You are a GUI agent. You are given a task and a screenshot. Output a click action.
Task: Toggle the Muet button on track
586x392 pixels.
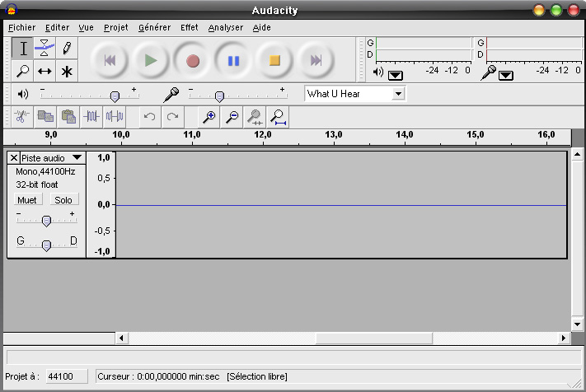[28, 200]
